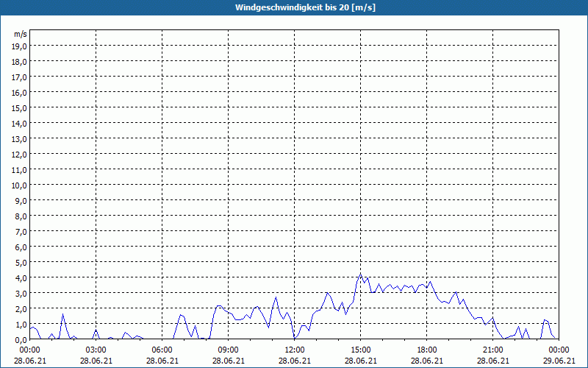This screenshot has height=368, width=588.
Task: Click the 18,0 y-axis label
Action: coord(20,62)
